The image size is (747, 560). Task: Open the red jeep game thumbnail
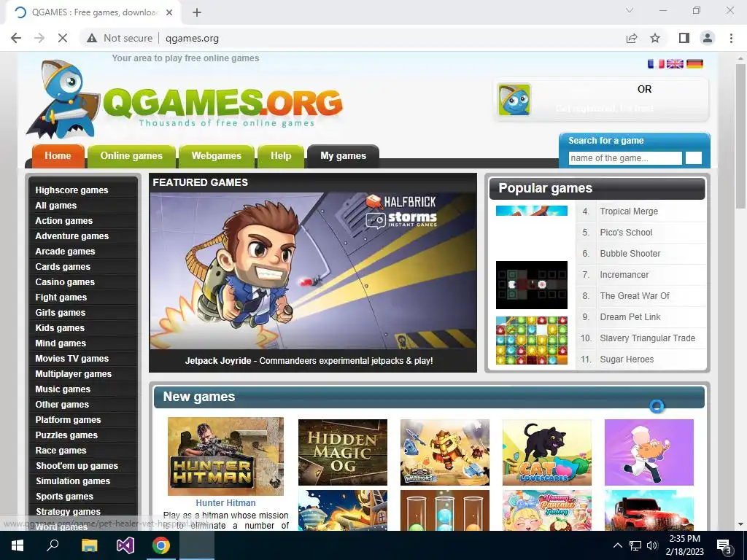pos(649,510)
